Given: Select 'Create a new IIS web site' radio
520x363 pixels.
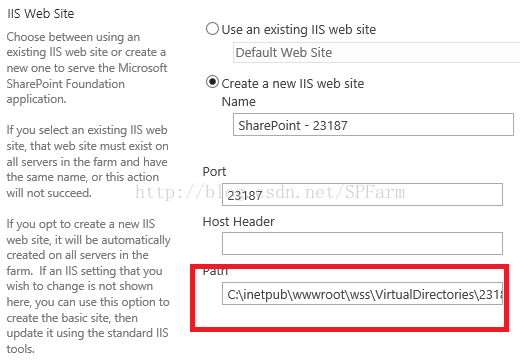Looking at the screenshot, I should 212,82.
